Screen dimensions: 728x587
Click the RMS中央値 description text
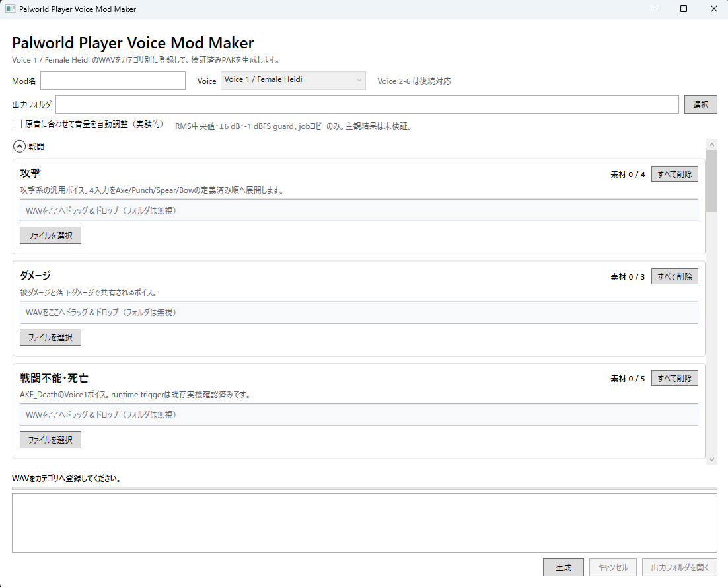coord(293,126)
